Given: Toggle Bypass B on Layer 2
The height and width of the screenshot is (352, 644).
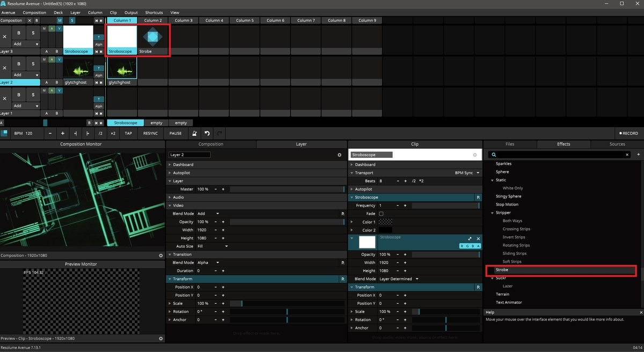Looking at the screenshot, I should click(18, 63).
